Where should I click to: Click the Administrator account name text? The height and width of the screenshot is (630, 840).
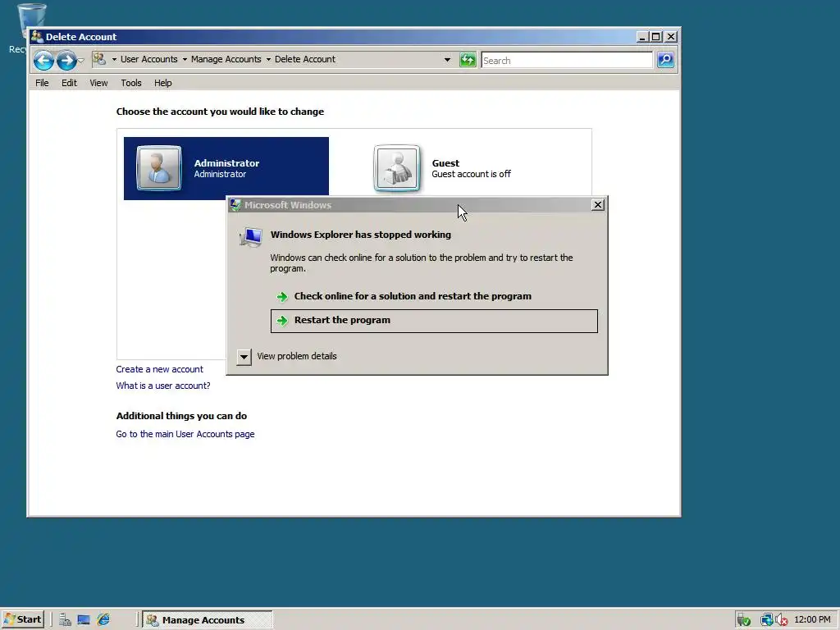[x=226, y=163]
